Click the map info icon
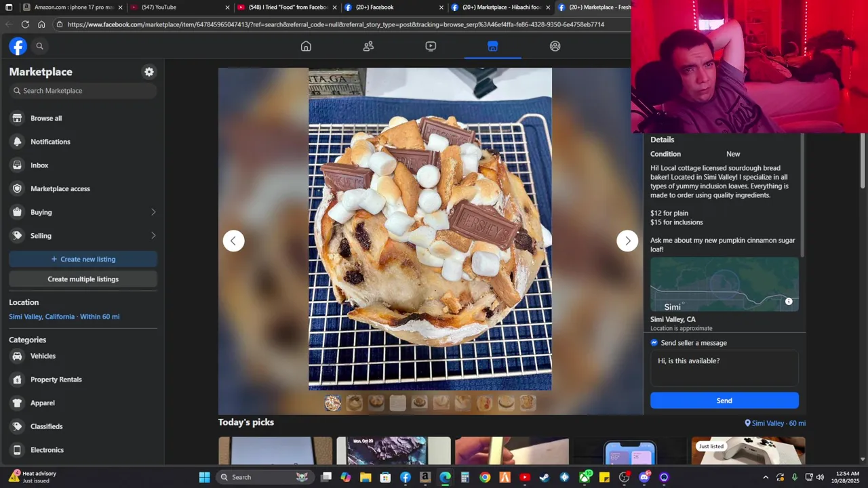 point(789,302)
